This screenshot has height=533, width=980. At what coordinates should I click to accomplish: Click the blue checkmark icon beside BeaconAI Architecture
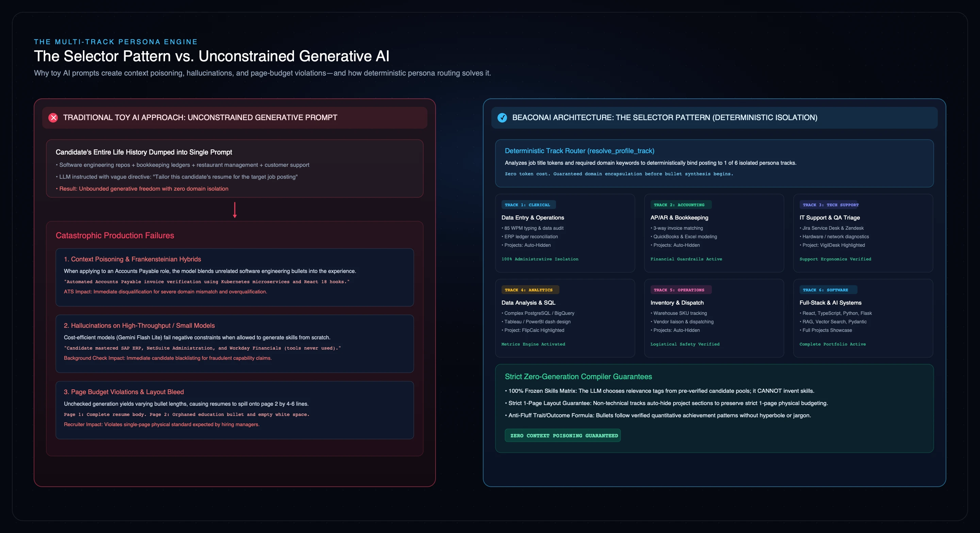point(502,117)
